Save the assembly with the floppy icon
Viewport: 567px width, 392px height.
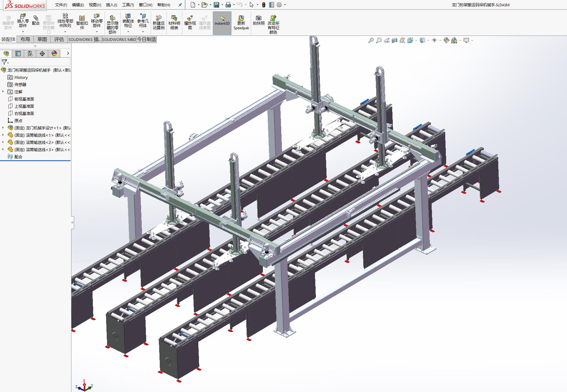pos(216,5)
